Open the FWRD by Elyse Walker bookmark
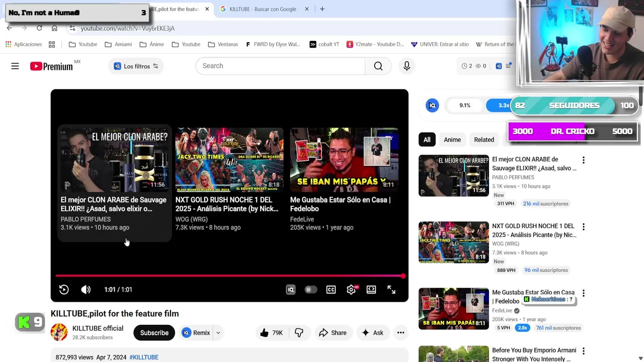The image size is (644, 362). coord(273,44)
